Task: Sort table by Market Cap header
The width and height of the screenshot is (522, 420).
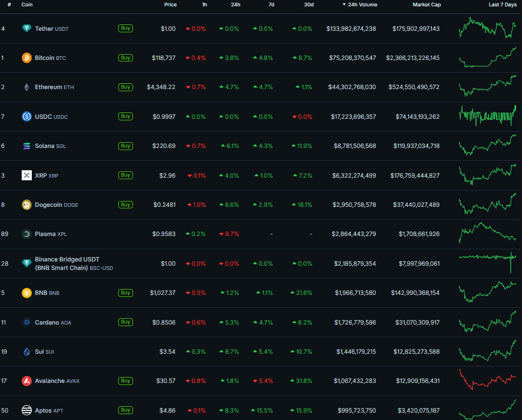Action: point(427,5)
